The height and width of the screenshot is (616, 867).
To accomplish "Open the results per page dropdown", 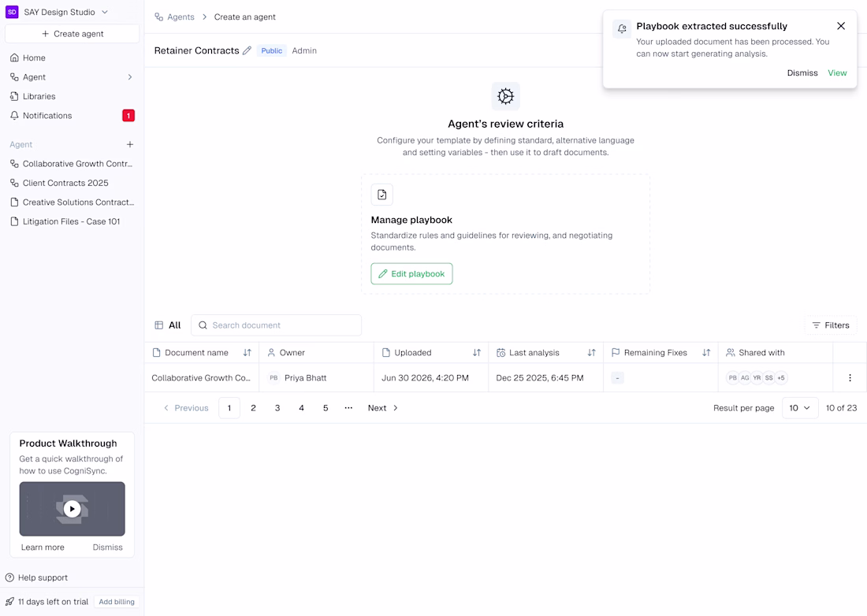I will (x=800, y=408).
